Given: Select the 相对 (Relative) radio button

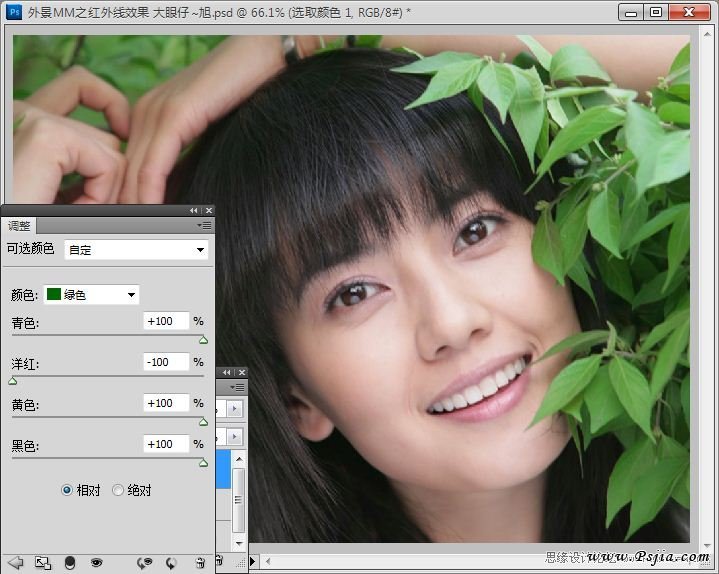Looking at the screenshot, I should coord(66,490).
